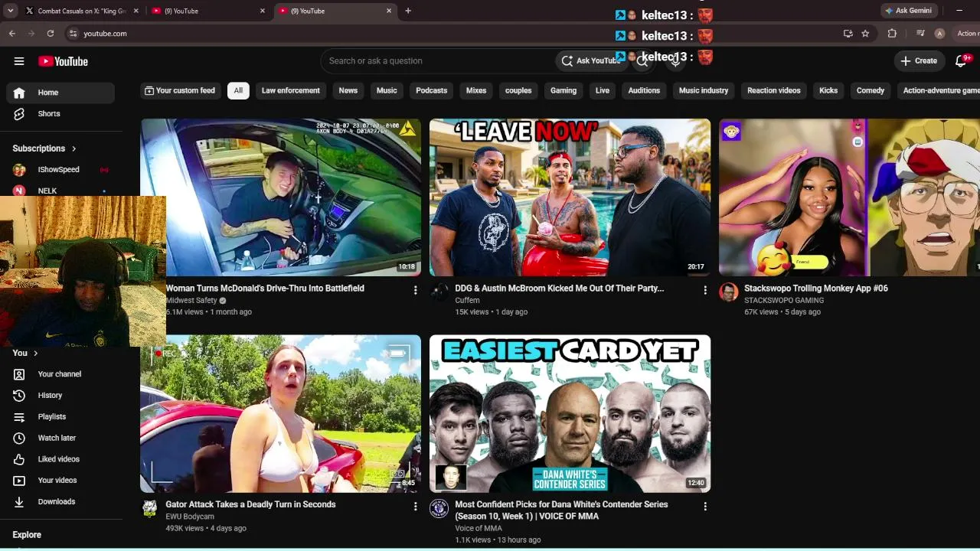Open title 'Gator Attack Takes a Deadly Turn'
The image size is (980, 551).
pos(250,504)
